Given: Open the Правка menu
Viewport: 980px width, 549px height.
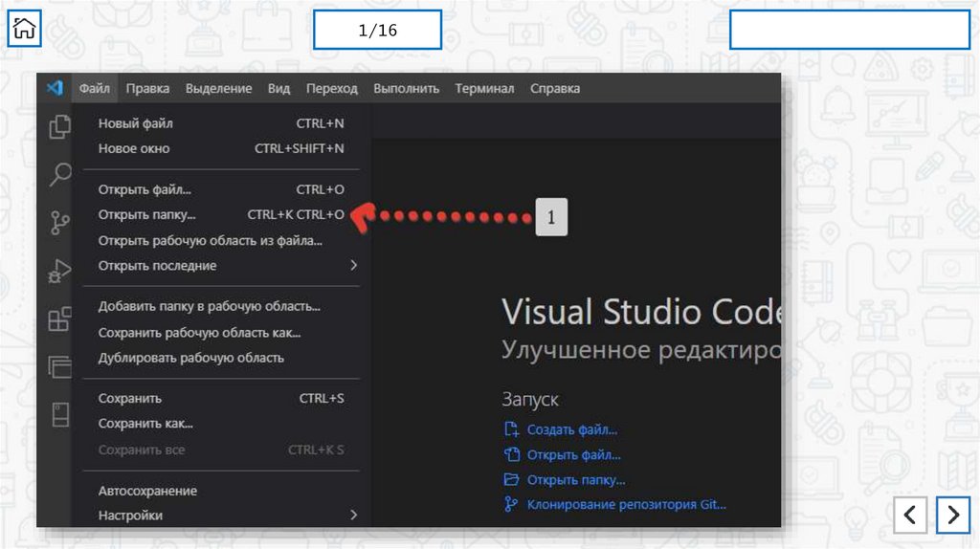Looking at the screenshot, I should pyautogui.click(x=147, y=88).
